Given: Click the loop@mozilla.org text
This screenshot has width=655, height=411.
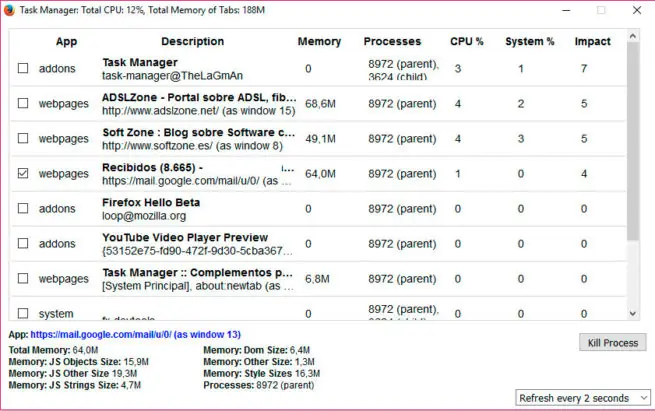Looking at the screenshot, I should pos(144,216).
